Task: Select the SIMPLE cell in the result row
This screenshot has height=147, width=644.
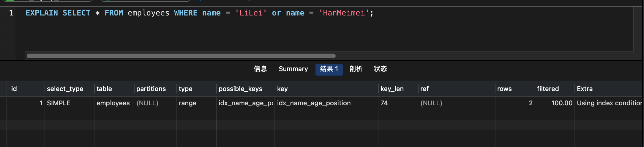Action: (x=59, y=103)
